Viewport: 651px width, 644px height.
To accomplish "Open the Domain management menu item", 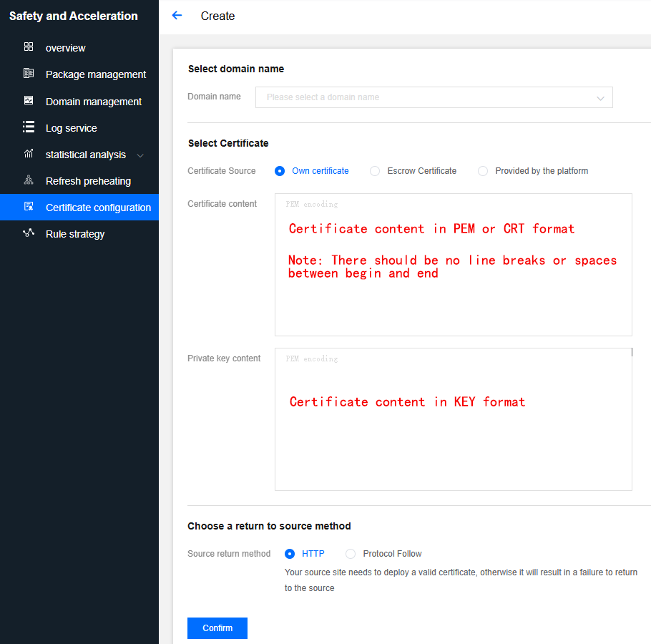I will point(79,102).
